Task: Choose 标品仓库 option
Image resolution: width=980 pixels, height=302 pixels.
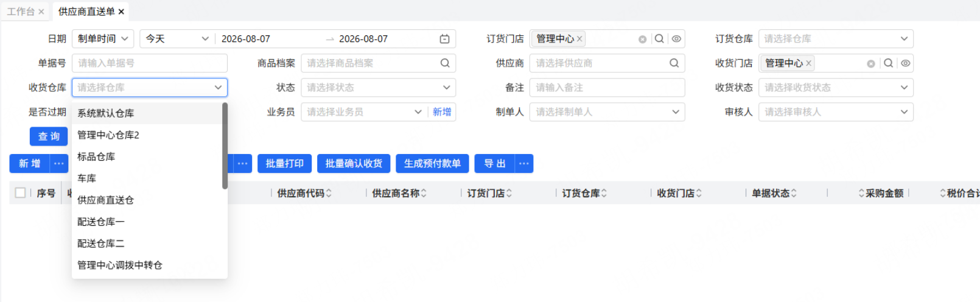Action: (147, 157)
